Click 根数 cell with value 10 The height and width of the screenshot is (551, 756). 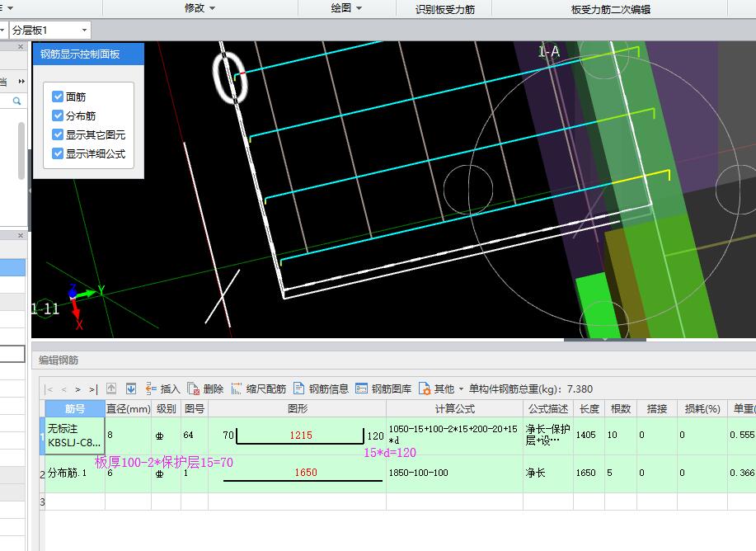621,436
